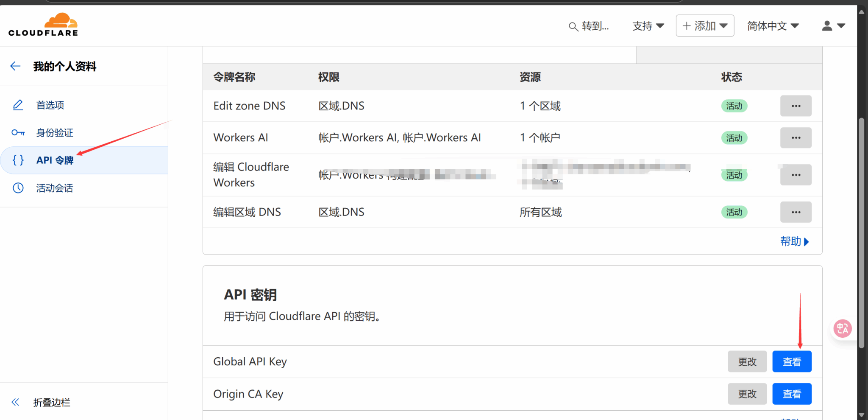868x420 pixels.
Task: Open the user account menu
Action: click(x=833, y=26)
